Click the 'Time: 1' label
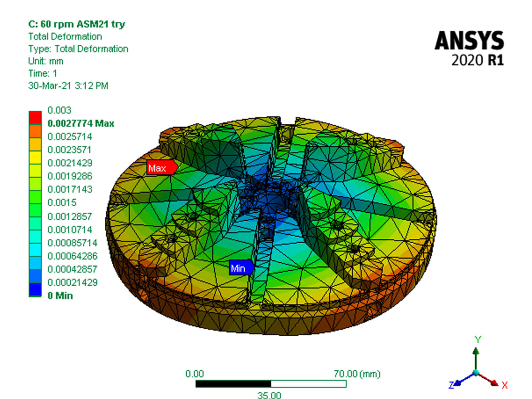 (43, 73)
